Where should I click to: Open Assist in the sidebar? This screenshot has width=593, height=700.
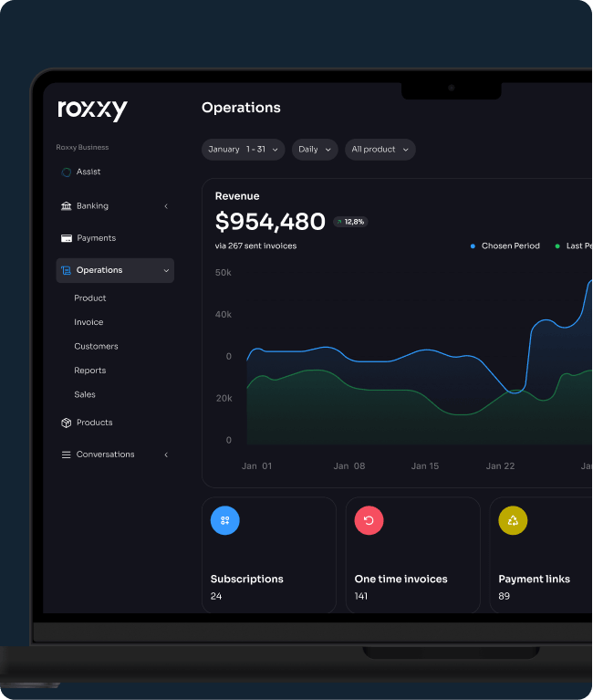pos(88,172)
